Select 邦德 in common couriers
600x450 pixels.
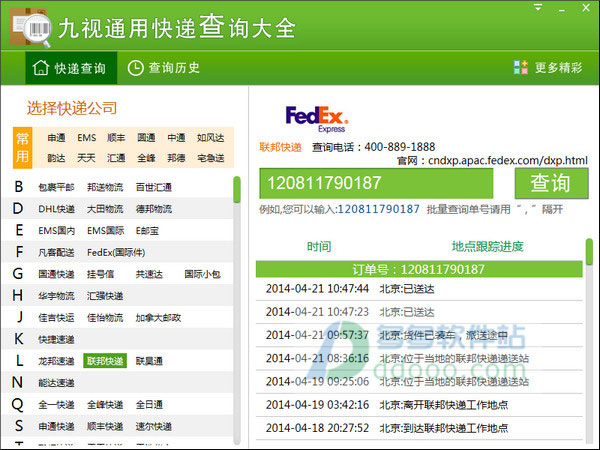point(176,158)
